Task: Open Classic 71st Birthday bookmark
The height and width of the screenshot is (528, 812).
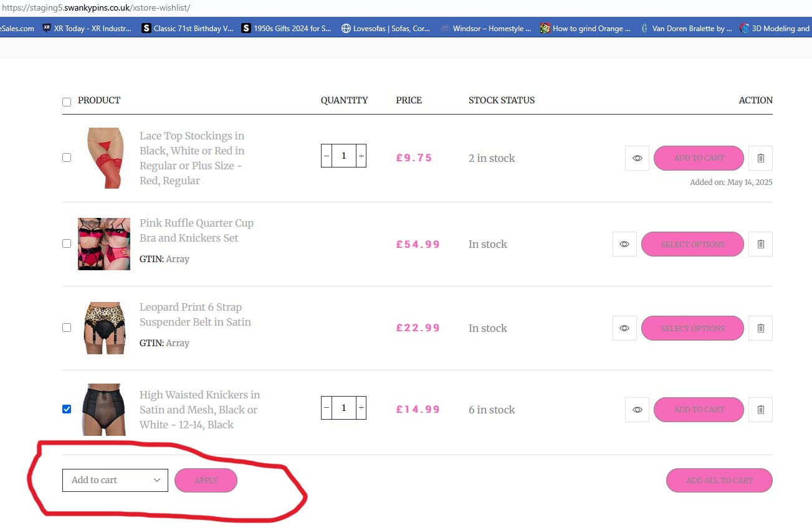Action: (x=188, y=28)
